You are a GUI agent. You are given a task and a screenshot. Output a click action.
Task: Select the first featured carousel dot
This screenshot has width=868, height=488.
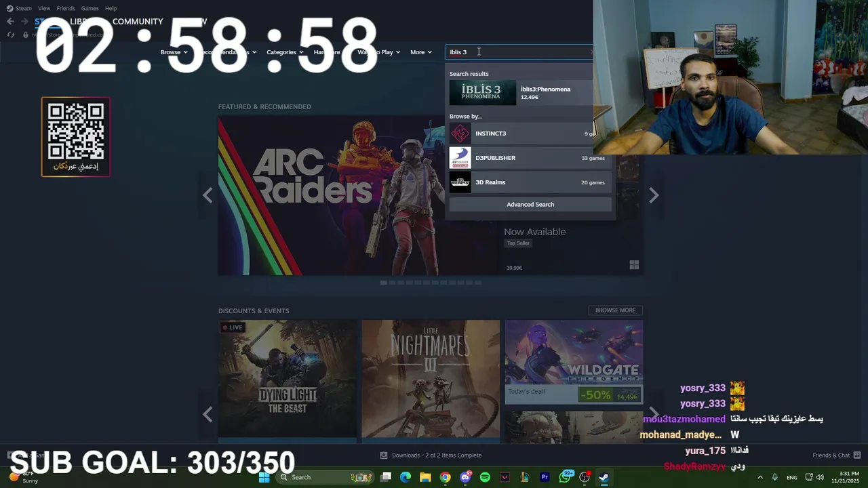[x=384, y=282]
